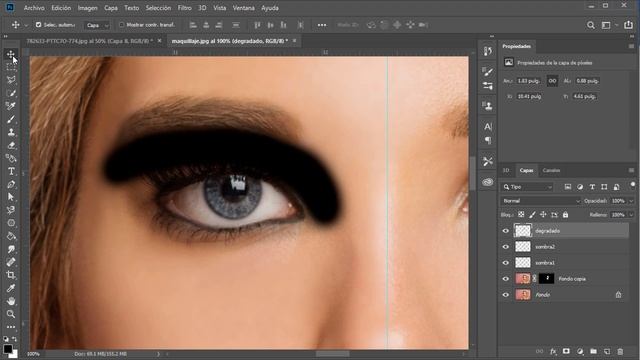Select the Rectangular Marquee tool
640x360 pixels.
[x=11, y=67]
